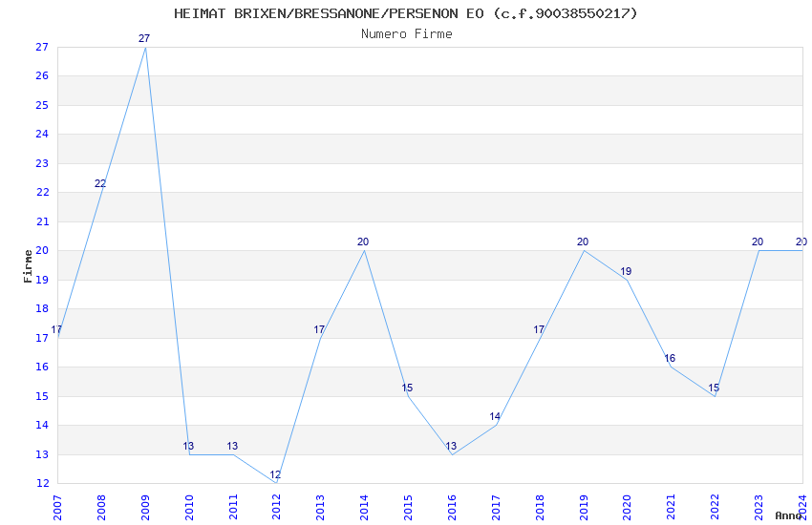Click the y-axis value 19
Screen dimensions: 812x525
coord(42,281)
